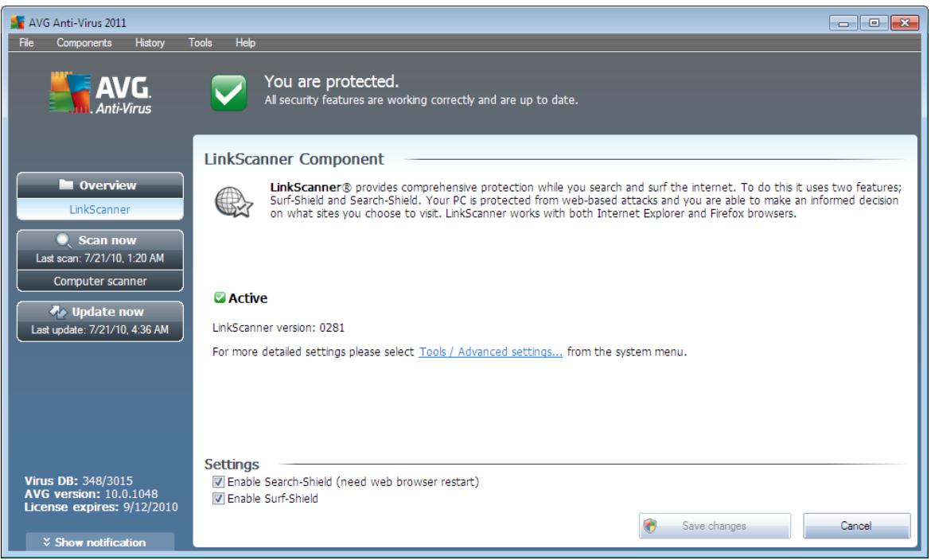Click the Last update time text
Image resolution: width=931 pixels, height=560 pixels.
[x=99, y=329]
